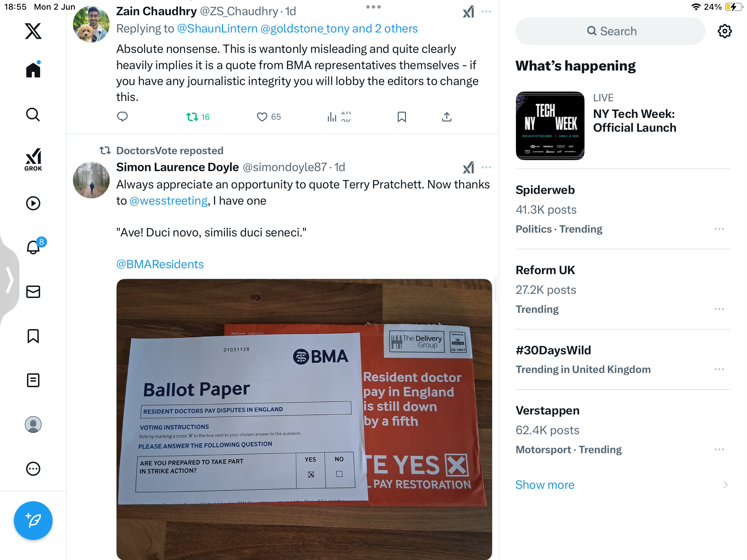Toggle repost on Zain Chaudhry's post
Viewport: 747px width, 560px height.
click(198, 117)
